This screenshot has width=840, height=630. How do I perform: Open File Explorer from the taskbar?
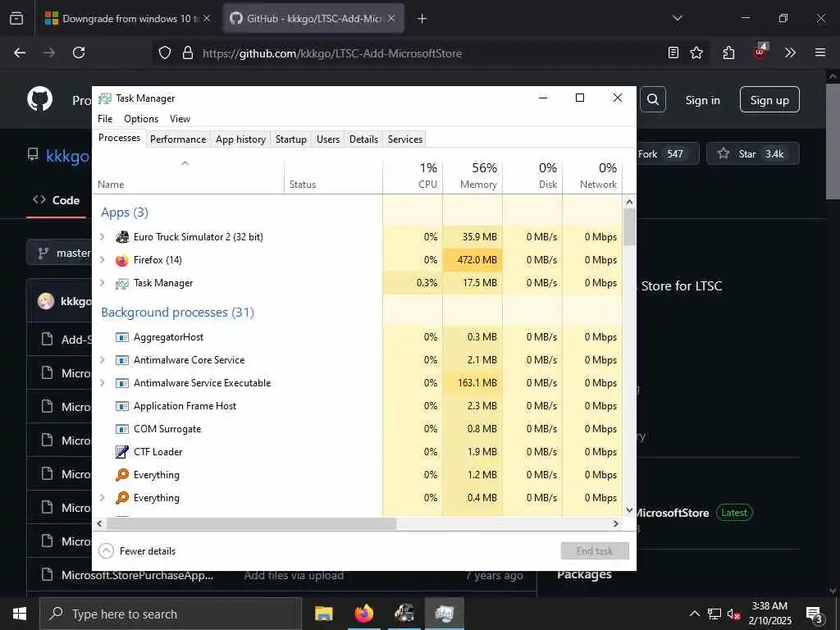[323, 614]
